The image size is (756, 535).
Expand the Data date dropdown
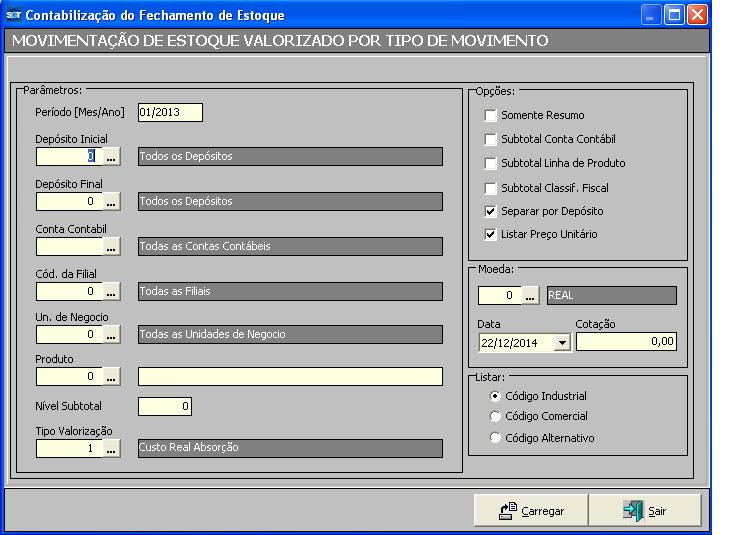(560, 343)
